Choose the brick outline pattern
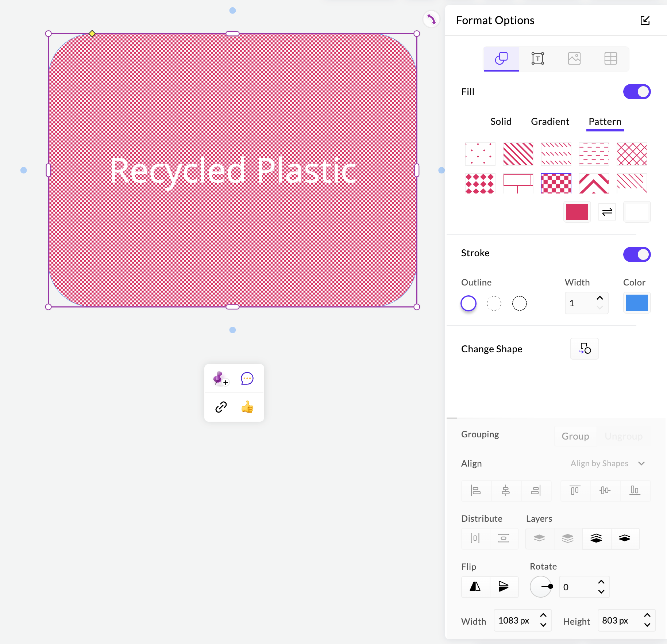The width and height of the screenshot is (667, 644). [x=518, y=183]
